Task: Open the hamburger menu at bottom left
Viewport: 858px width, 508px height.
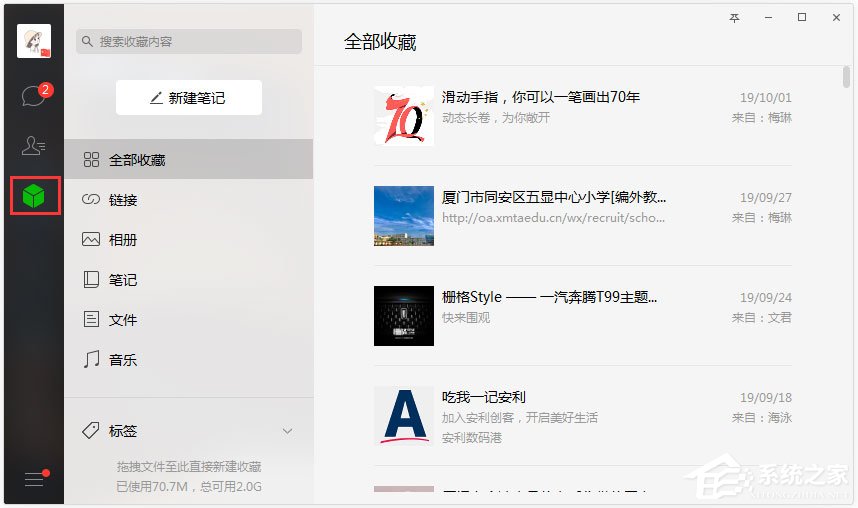Action: (34, 480)
